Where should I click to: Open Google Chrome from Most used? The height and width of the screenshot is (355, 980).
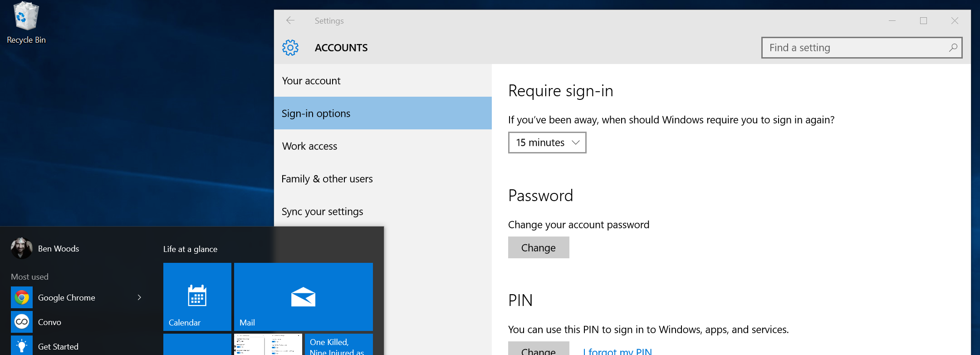click(x=66, y=298)
